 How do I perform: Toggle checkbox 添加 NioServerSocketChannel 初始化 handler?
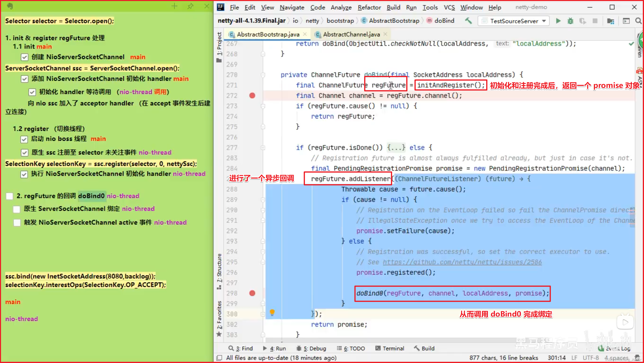click(x=25, y=79)
